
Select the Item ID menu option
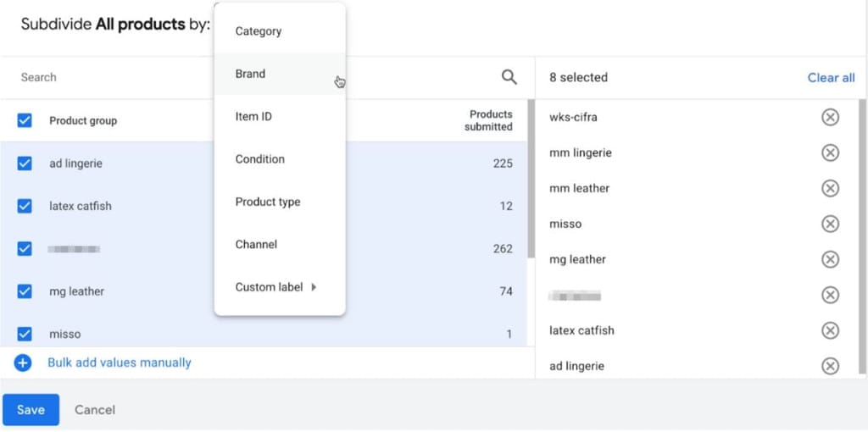(x=253, y=116)
